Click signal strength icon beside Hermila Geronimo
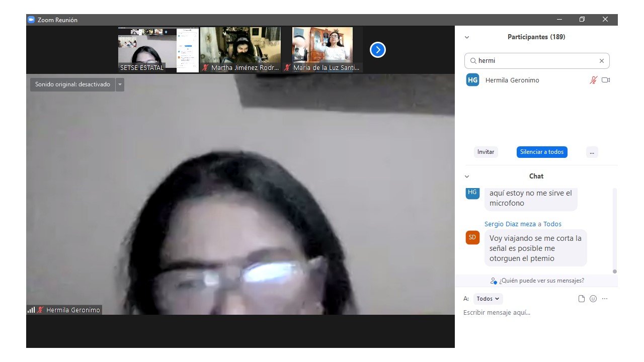The width and height of the screenshot is (644, 362). pos(31,310)
